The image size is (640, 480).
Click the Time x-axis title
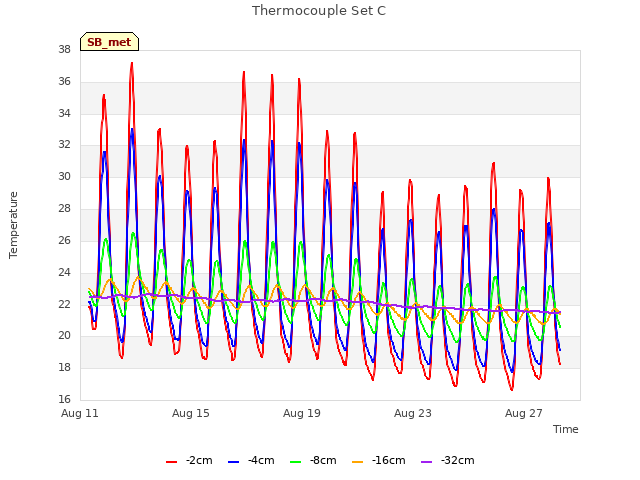point(566,429)
